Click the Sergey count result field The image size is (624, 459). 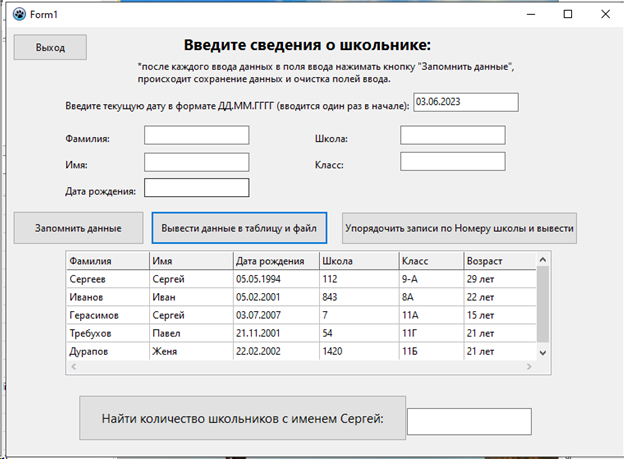[x=469, y=421]
